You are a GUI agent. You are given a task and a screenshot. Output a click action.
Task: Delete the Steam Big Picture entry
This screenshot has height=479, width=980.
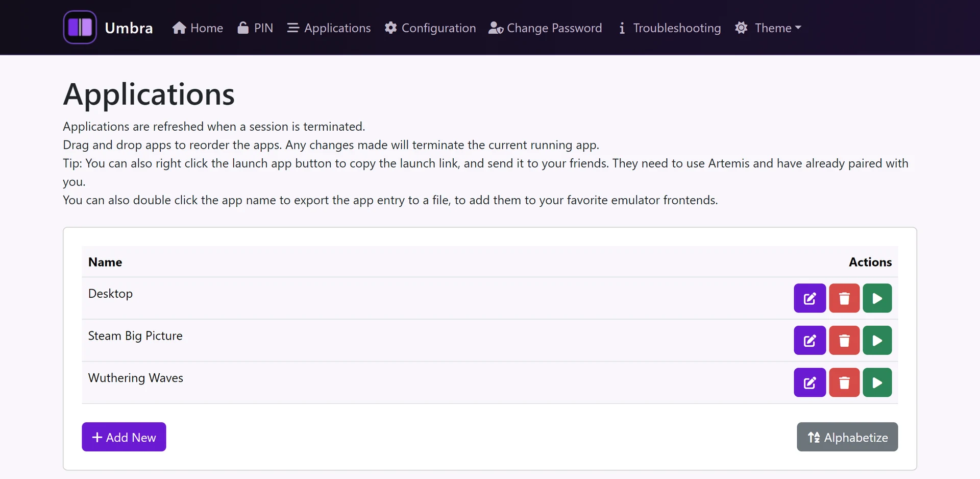[844, 340]
